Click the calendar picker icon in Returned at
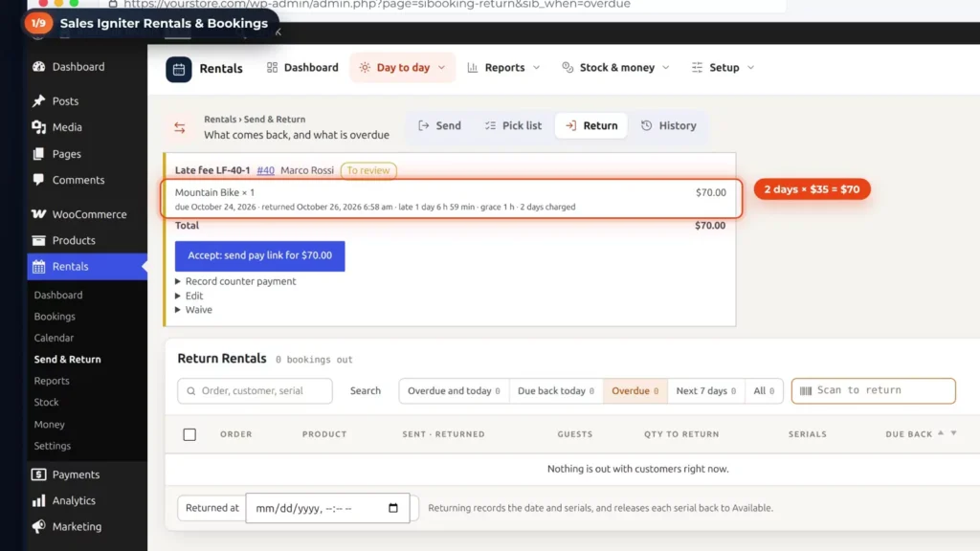 [x=393, y=508]
